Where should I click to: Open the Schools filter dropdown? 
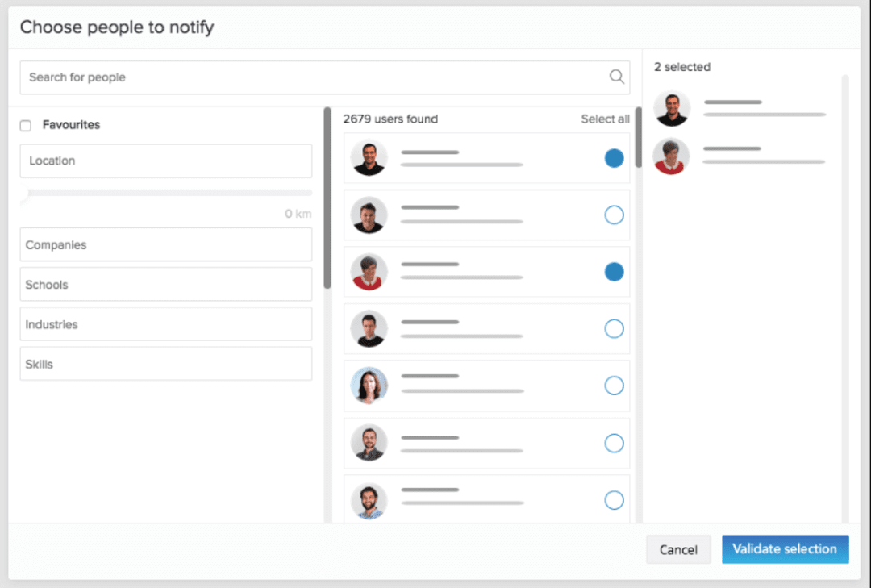click(x=165, y=284)
